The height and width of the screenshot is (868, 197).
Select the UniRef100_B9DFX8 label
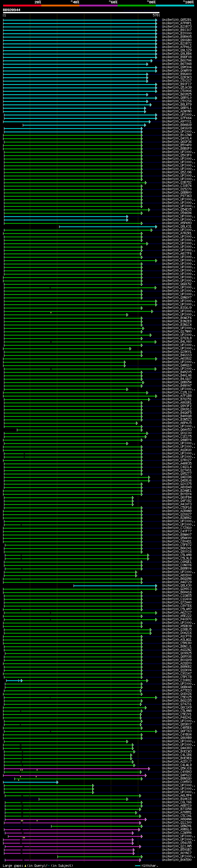177,57
